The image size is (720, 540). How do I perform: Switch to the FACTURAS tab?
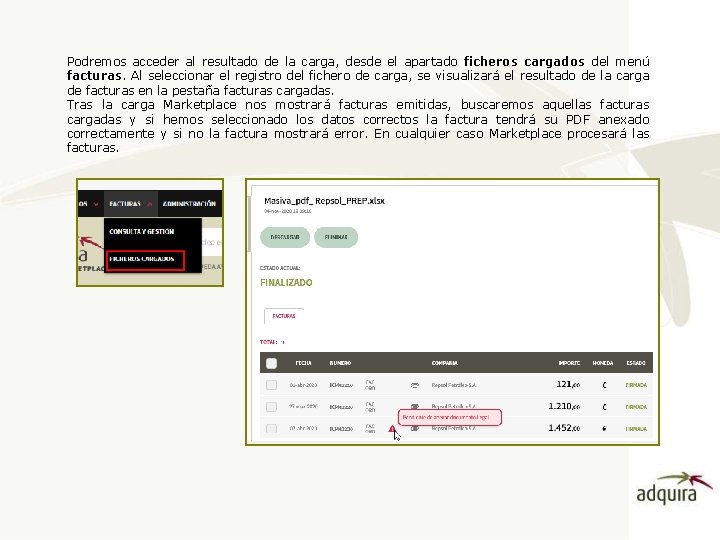[x=284, y=316]
